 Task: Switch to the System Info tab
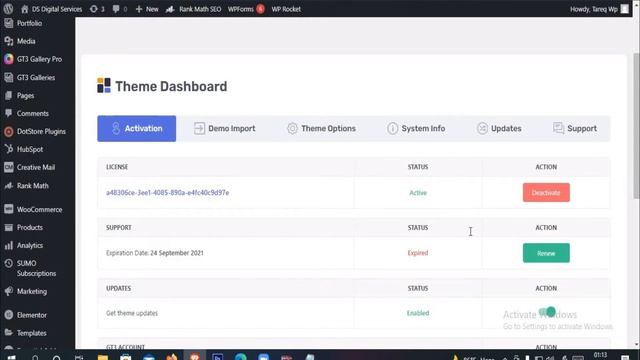point(416,129)
